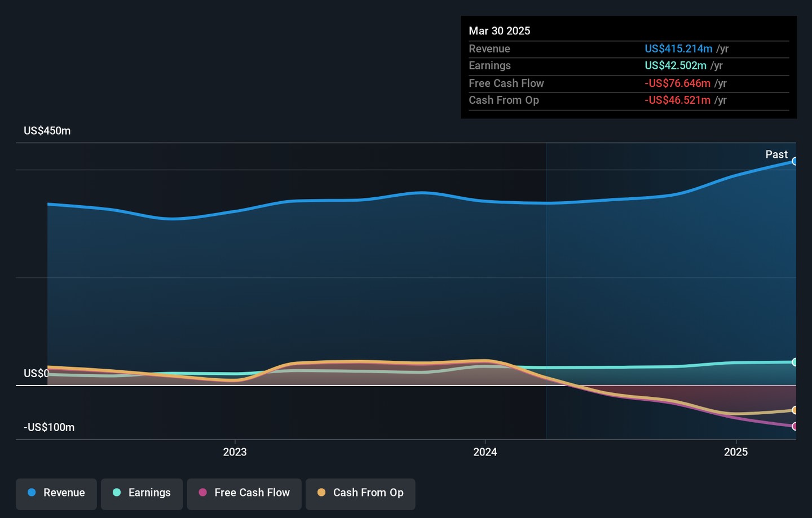Click the Mar 30 2025 tooltip date
The width and height of the screenshot is (812, 518).
pyautogui.click(x=499, y=31)
